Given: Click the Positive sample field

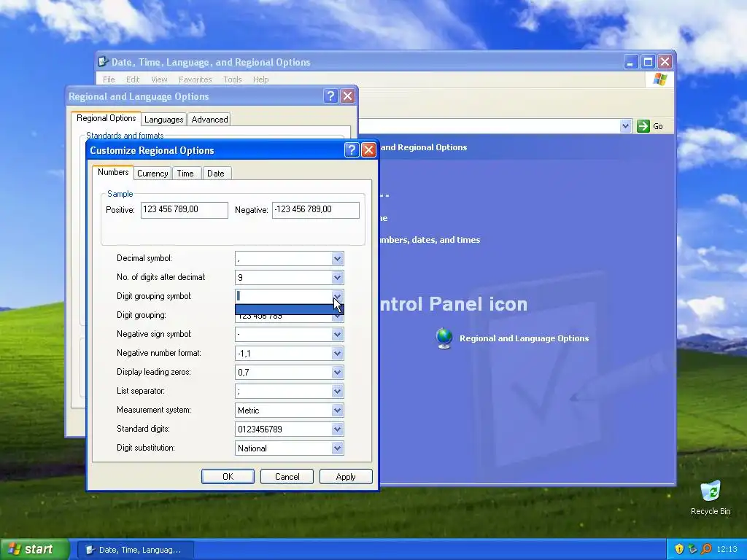Looking at the screenshot, I should click(185, 210).
